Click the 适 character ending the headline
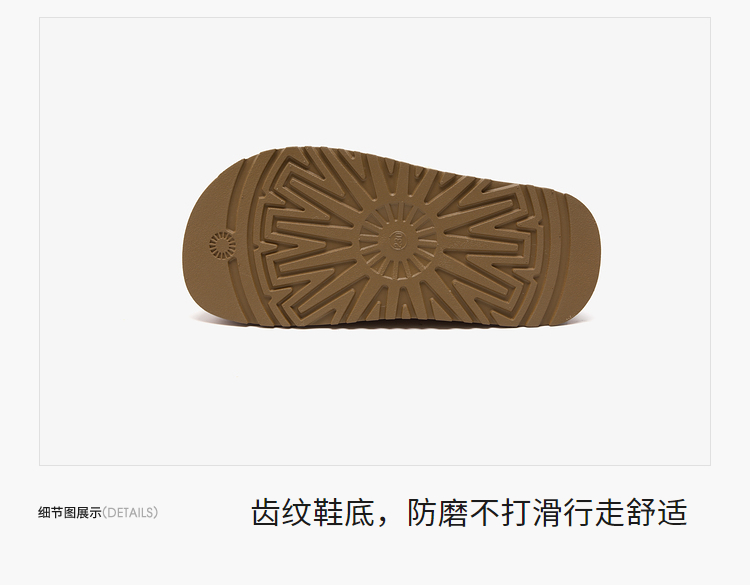Image resolution: width=750 pixels, height=585 pixels. pyautogui.click(x=673, y=513)
